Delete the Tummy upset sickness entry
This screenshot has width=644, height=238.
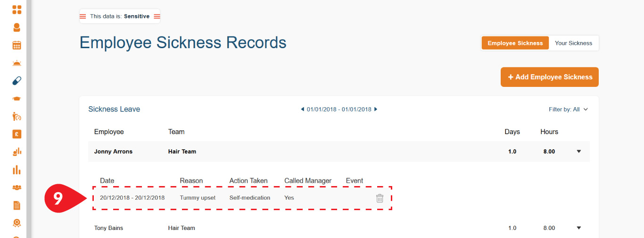[380, 198]
